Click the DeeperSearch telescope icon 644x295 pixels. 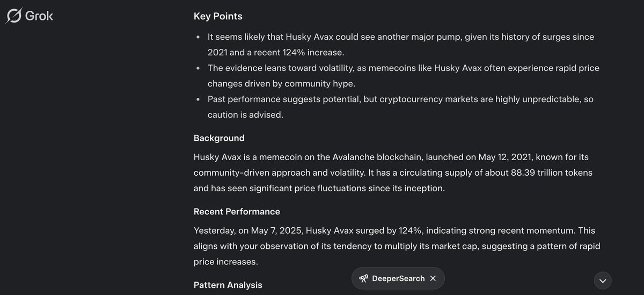pyautogui.click(x=364, y=278)
